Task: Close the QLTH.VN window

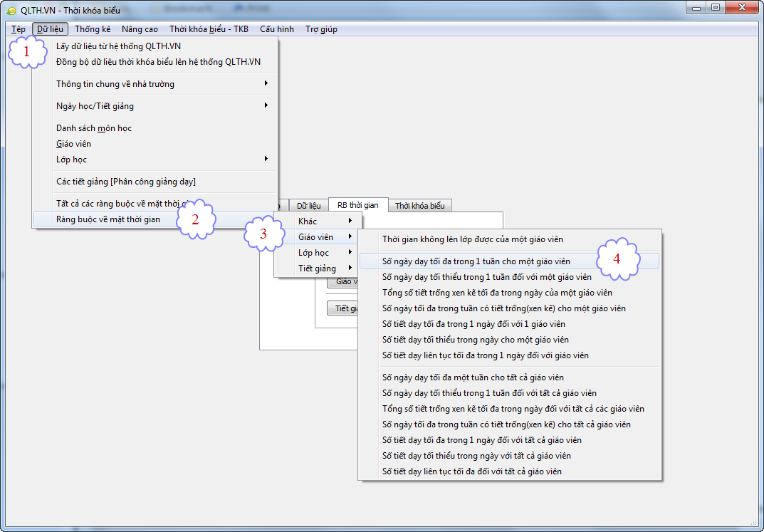Action: point(741,7)
